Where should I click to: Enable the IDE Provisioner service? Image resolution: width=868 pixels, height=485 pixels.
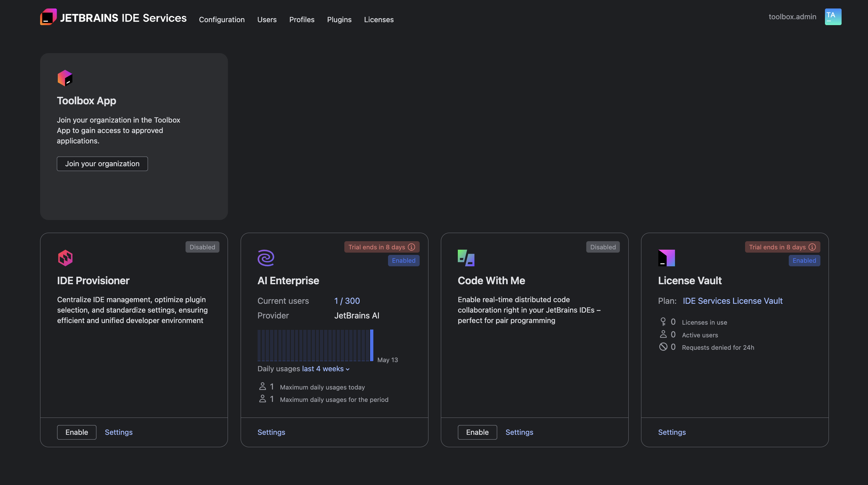[77, 432]
